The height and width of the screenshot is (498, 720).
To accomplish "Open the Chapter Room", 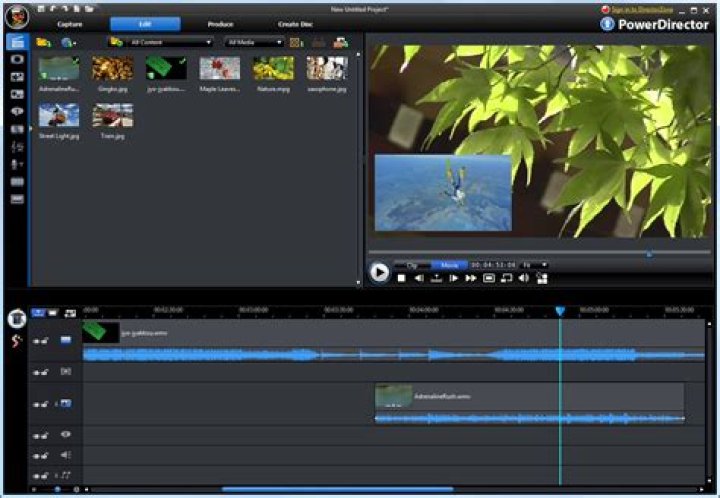I will (17, 182).
